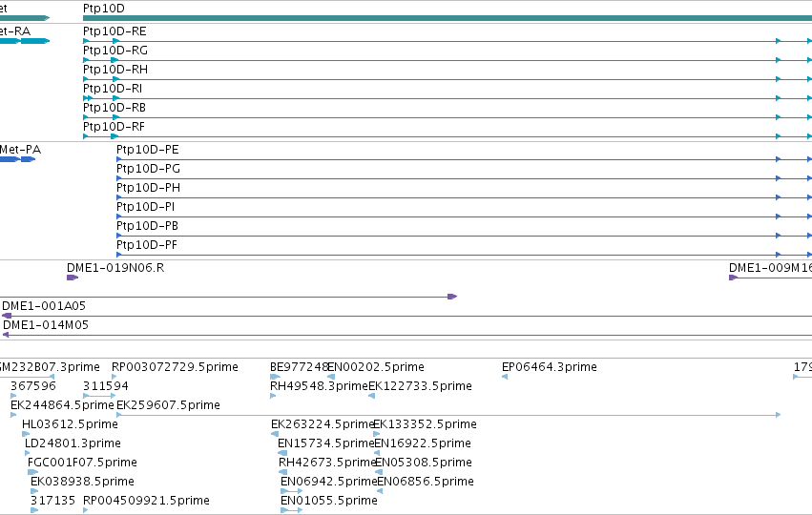The image size is (812, 515).
Task: Select the blue Met-PA protein glyph
Action: point(17,159)
